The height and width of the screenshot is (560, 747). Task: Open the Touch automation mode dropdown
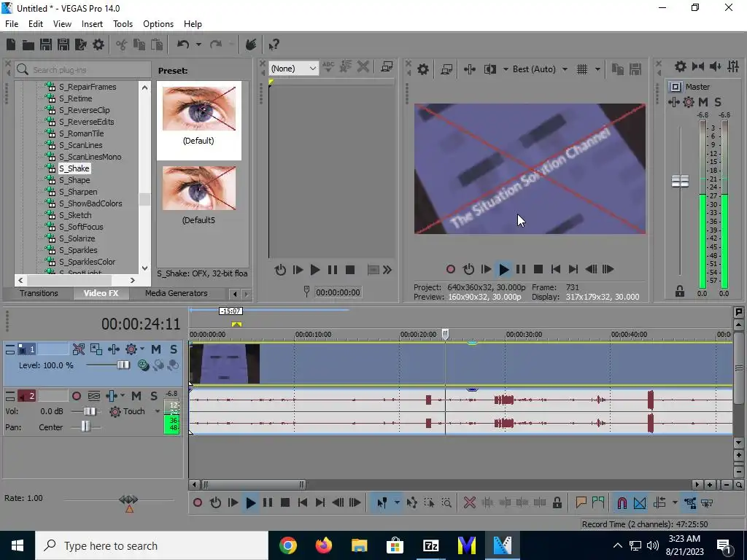tap(158, 411)
